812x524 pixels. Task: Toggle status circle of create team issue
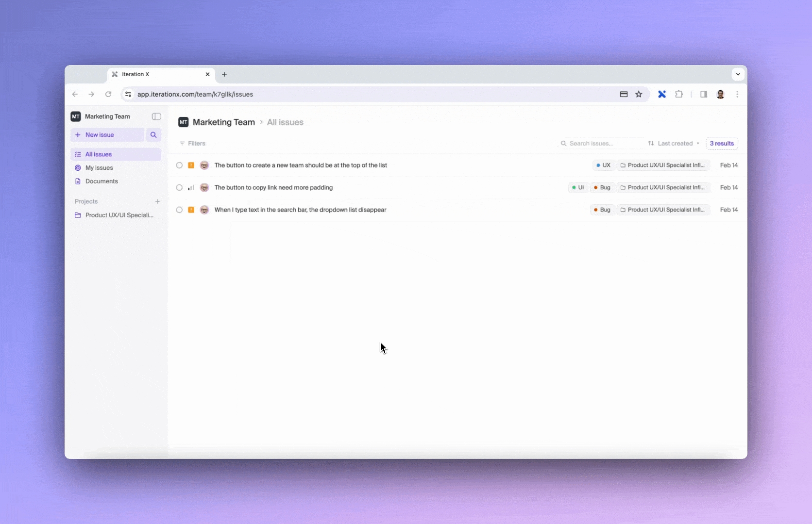pos(179,165)
